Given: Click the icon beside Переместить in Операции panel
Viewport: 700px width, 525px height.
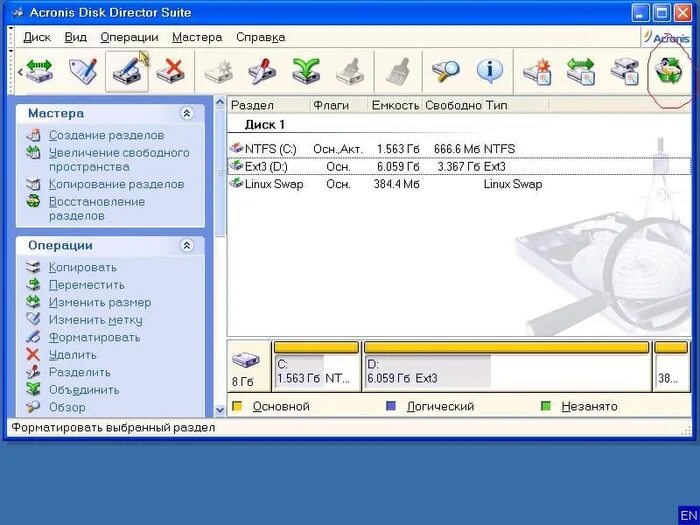Looking at the screenshot, I should coord(33,284).
